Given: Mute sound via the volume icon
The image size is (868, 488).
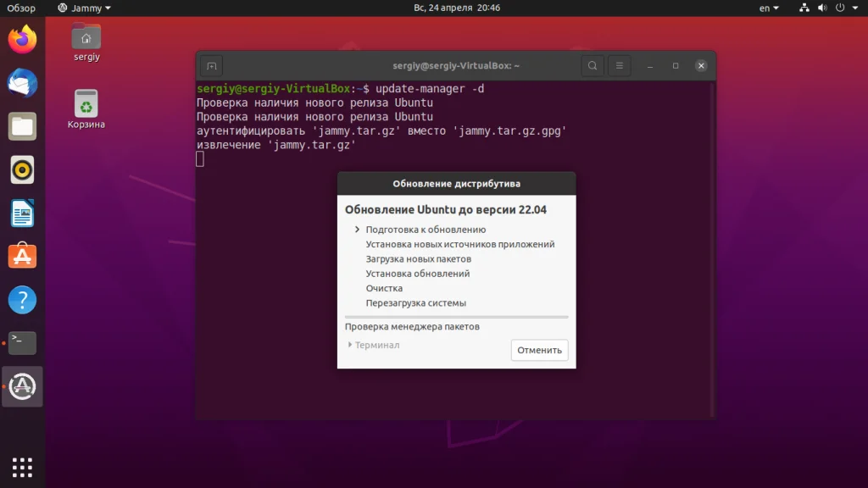Looking at the screenshot, I should tap(822, 8).
